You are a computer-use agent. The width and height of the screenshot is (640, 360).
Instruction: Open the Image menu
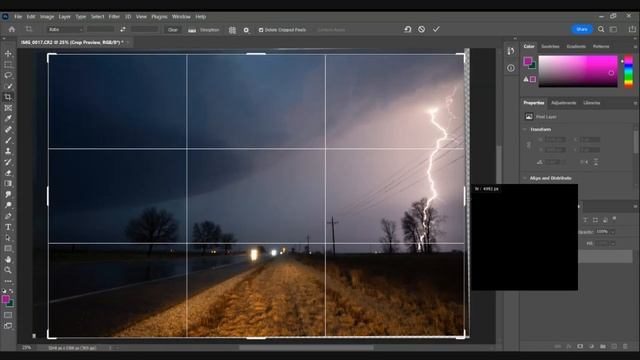pos(47,17)
